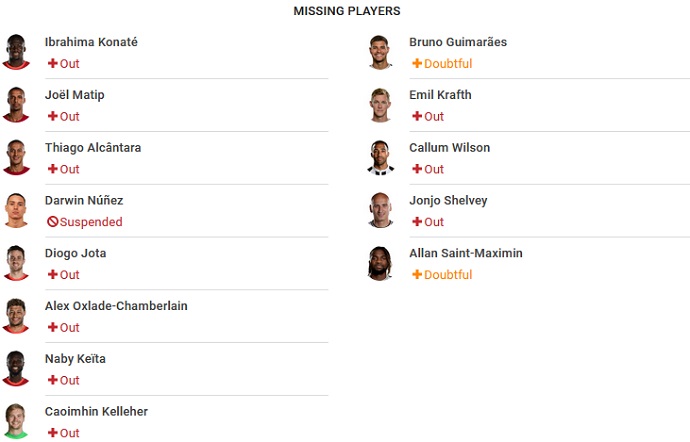
Task: Click the red injury cross under Diogo Jota
Action: click(53, 275)
